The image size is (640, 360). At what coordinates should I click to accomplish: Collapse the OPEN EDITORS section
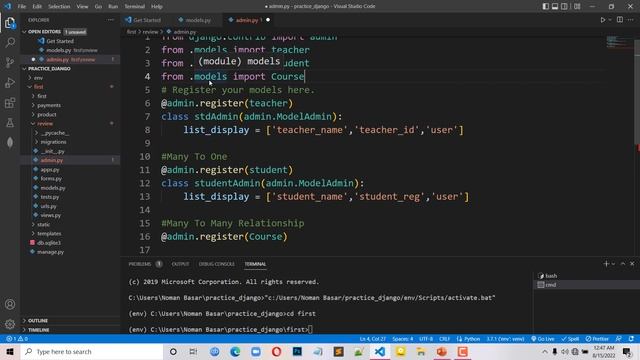click(24, 32)
